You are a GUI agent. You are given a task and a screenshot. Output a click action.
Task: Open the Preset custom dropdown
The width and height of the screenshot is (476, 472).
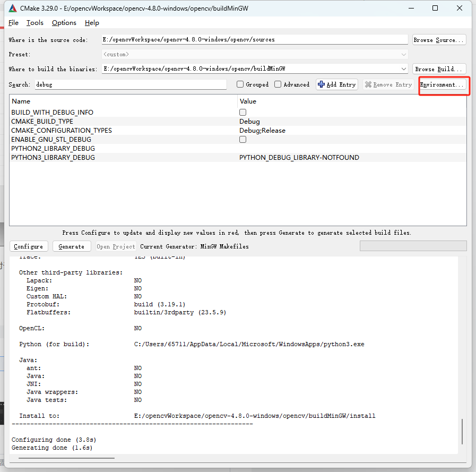pyautogui.click(x=255, y=54)
